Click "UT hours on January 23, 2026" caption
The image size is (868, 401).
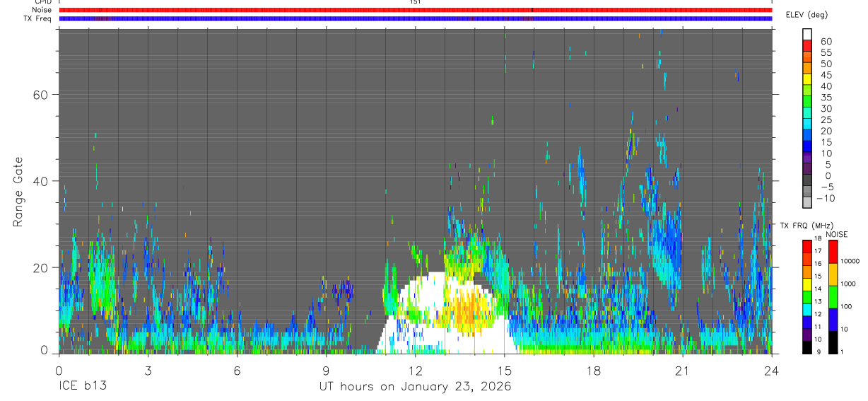pyautogui.click(x=415, y=387)
